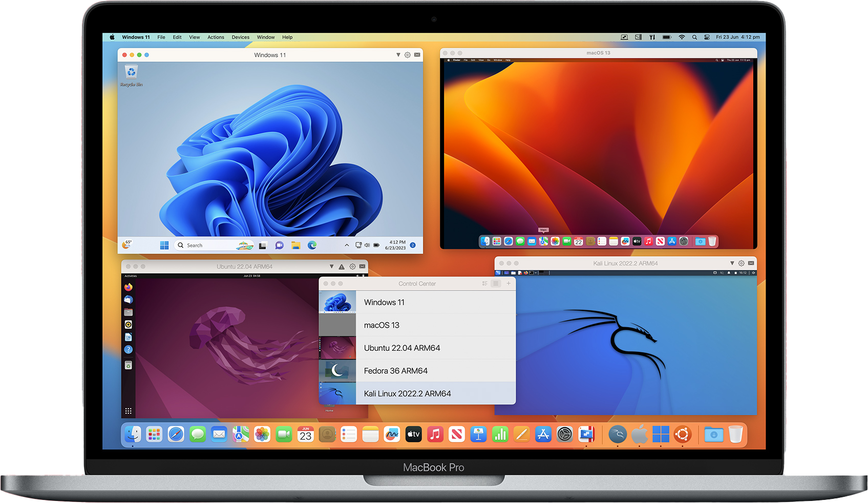Open Thunderbird in the Ubuntu dock

click(128, 300)
